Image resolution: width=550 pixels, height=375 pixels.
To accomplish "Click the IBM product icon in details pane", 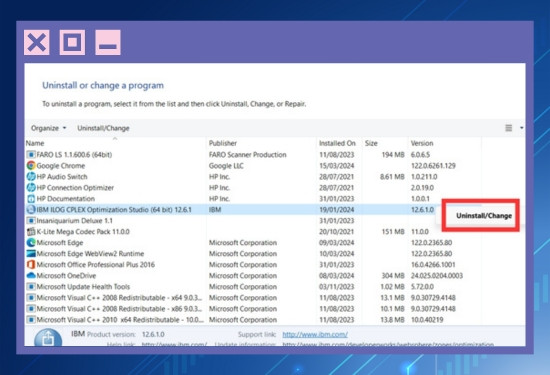I will [x=48, y=337].
